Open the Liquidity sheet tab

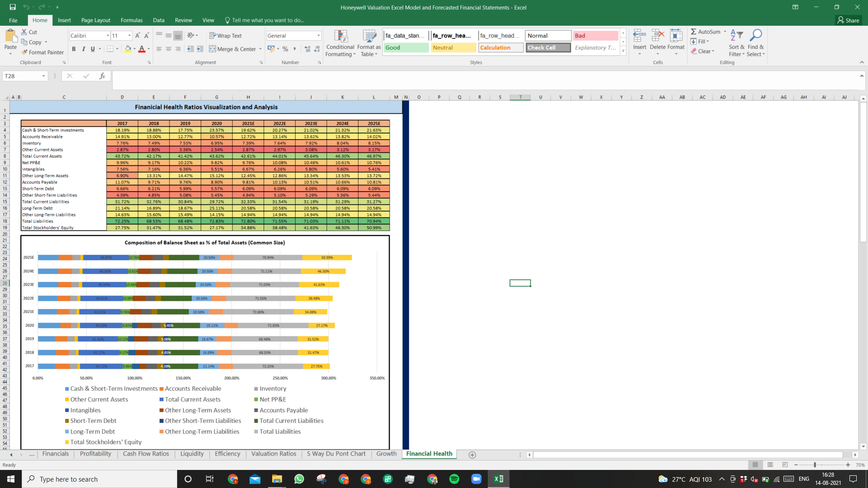tap(192, 454)
